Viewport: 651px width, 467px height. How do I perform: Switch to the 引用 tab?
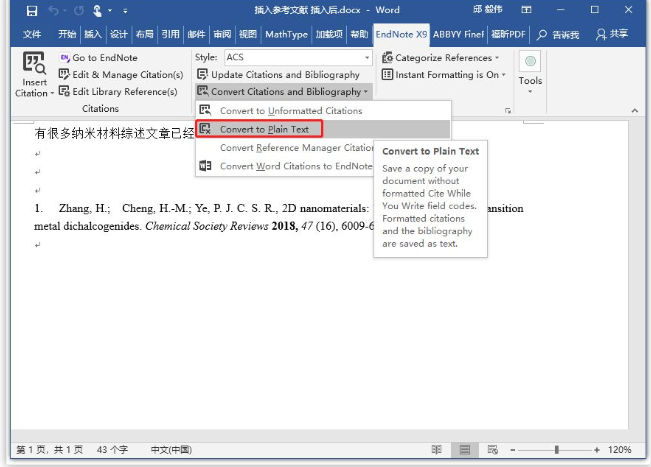170,34
